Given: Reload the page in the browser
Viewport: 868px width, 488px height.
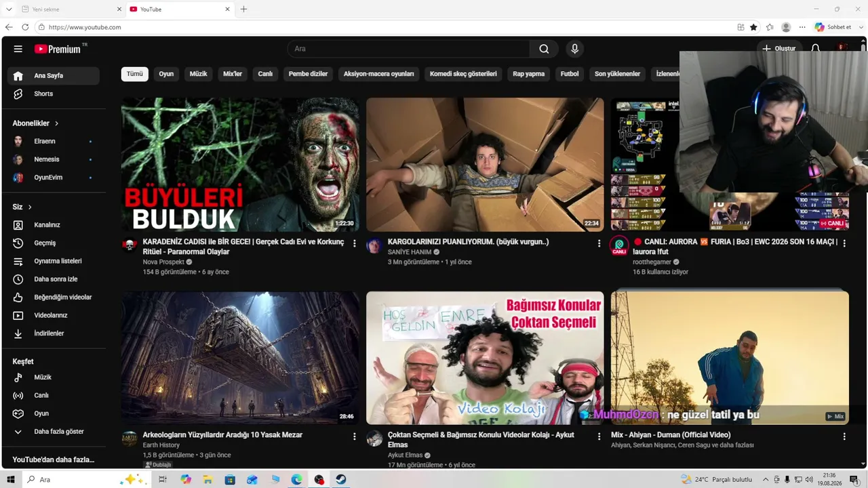Looking at the screenshot, I should pyautogui.click(x=25, y=27).
